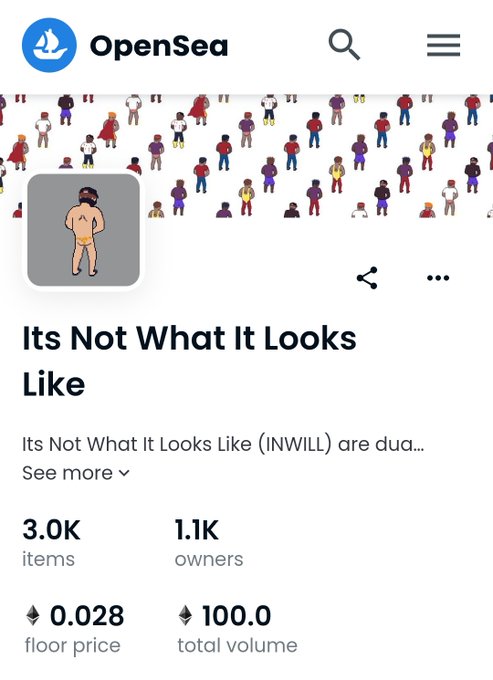Share the collection via share icon
Image resolution: width=493 pixels, height=680 pixels.
(367, 278)
